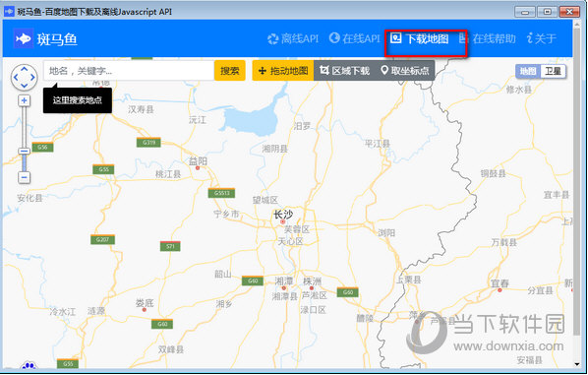This screenshot has width=588, height=375.
Task: Click the S71 highway shield
Action: tap(170, 246)
